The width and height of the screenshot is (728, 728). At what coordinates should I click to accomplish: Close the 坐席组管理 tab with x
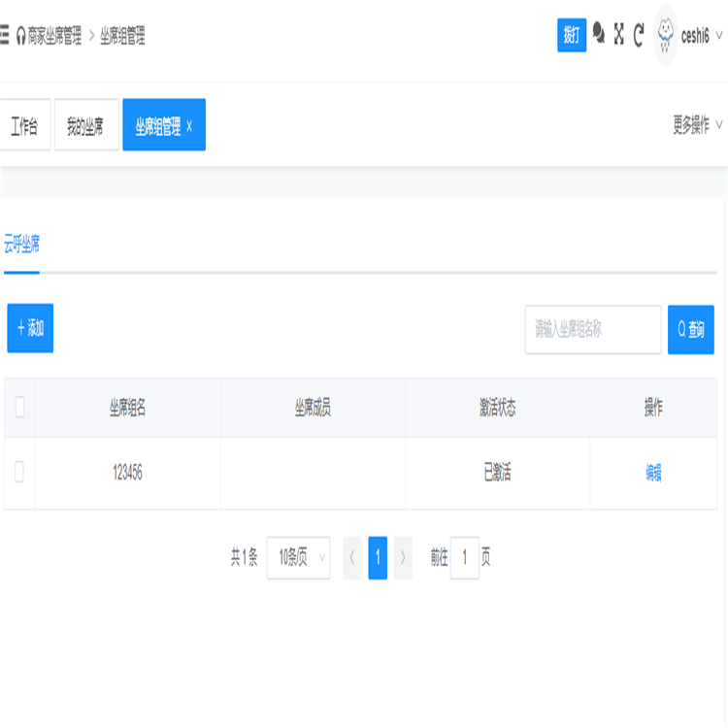189,126
